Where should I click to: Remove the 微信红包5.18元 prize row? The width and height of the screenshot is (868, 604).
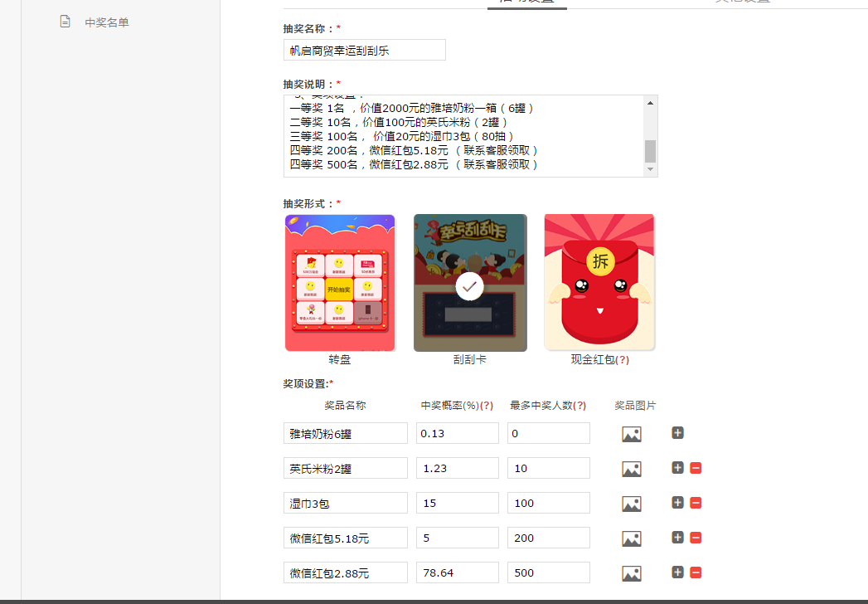[696, 538]
